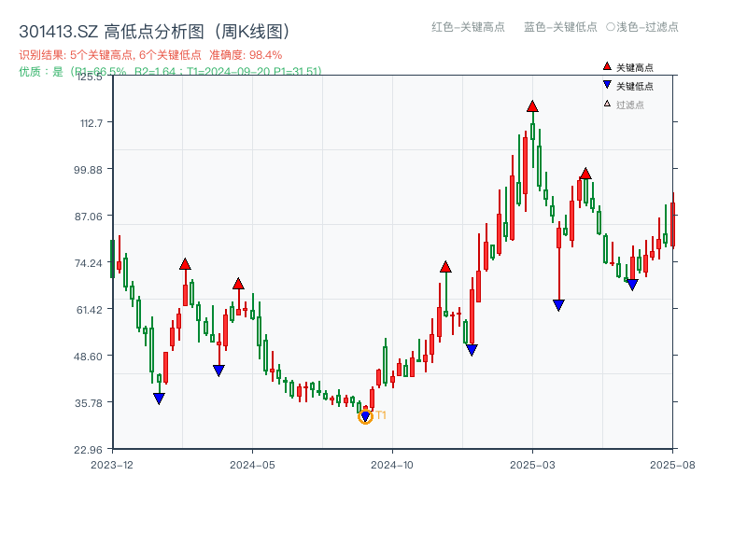
Task: Click the orange T1 circle marker on the chart
Action: click(x=366, y=415)
